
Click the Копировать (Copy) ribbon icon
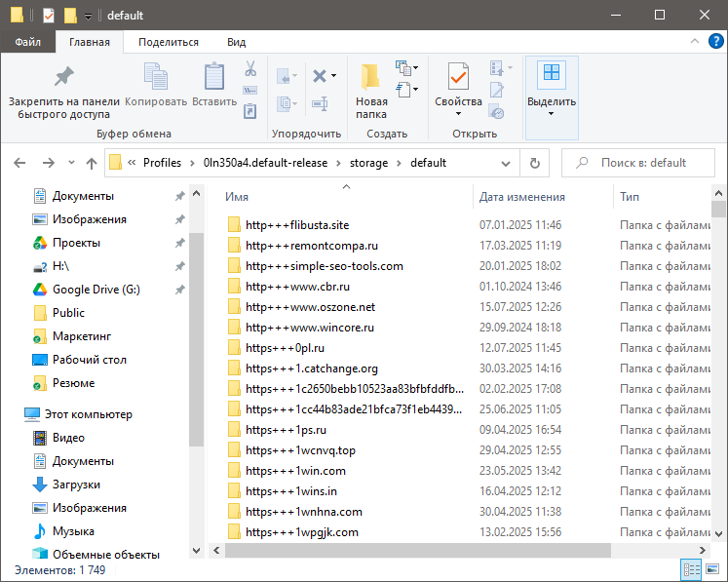[156, 76]
